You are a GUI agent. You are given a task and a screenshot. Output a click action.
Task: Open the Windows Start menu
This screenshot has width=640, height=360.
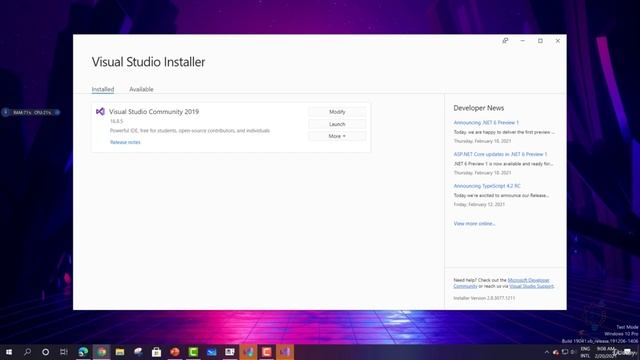point(9,352)
